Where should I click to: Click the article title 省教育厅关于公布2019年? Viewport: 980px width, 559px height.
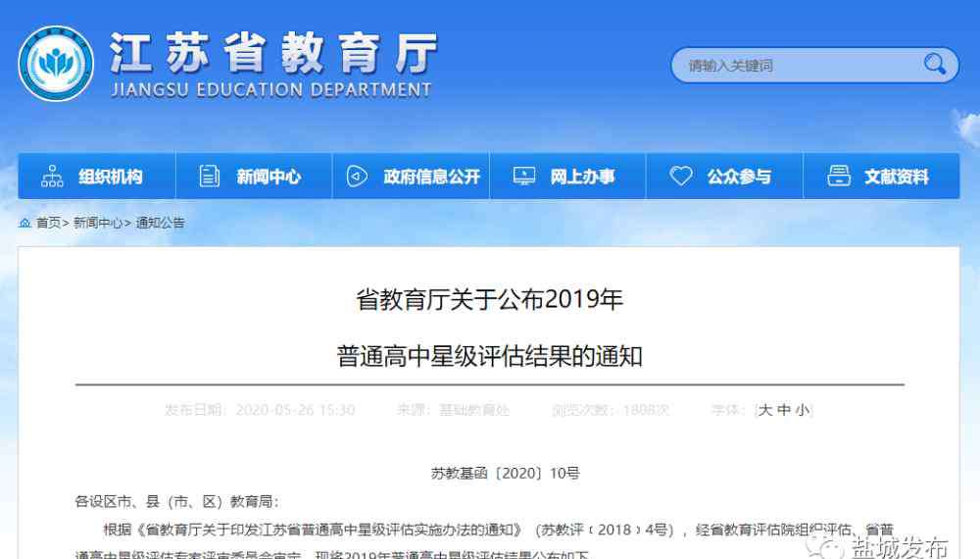(x=489, y=299)
